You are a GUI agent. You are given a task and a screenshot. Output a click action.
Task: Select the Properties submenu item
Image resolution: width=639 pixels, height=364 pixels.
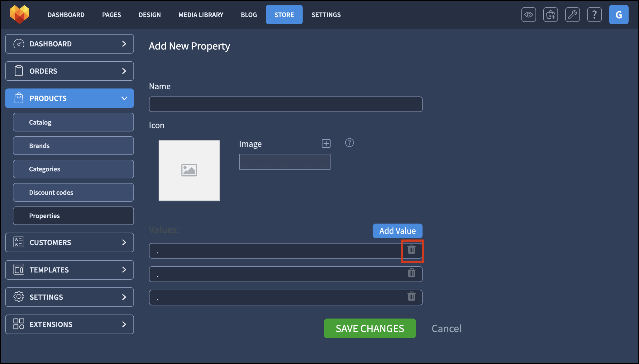click(73, 216)
